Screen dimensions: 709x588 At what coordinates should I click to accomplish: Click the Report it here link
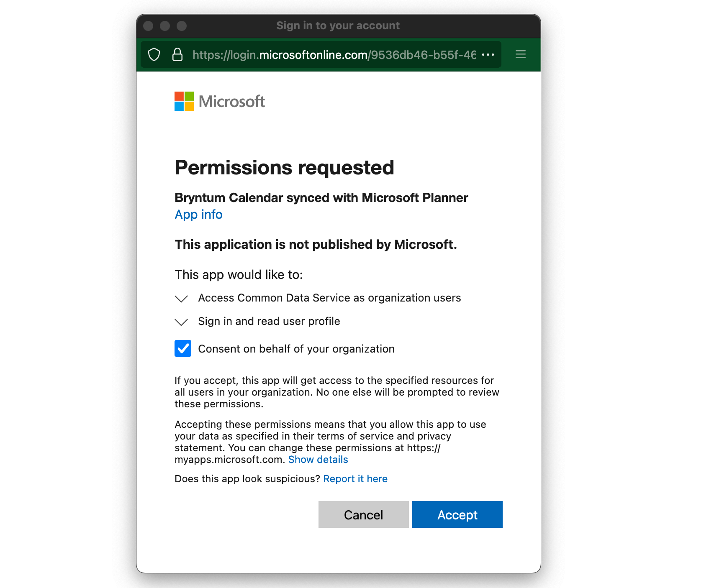pyautogui.click(x=355, y=479)
